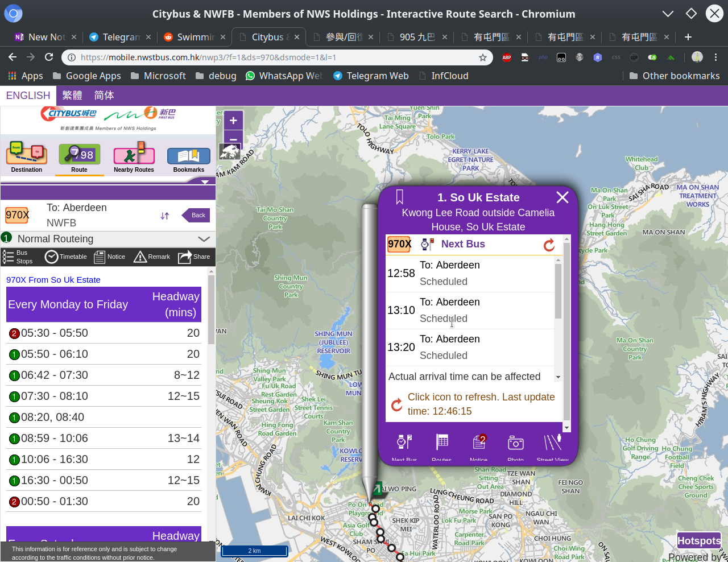This screenshot has height=562, width=728.
Task: Open Nearby Routes icon
Action: pos(134,158)
